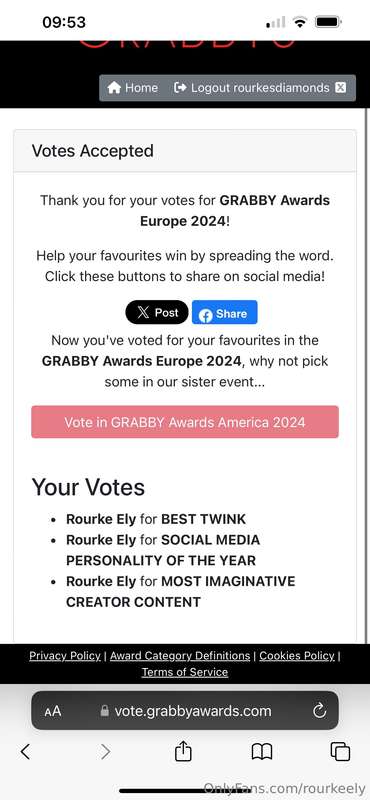Tap the vote.grabbyawards.com address field

pyautogui.click(x=185, y=711)
